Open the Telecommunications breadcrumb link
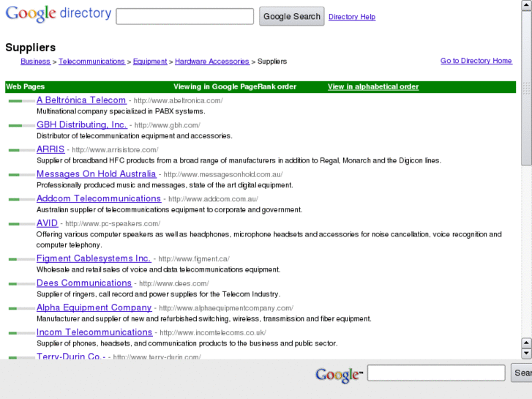Screen dimensions: 532x399 pyautogui.click(x=91, y=61)
